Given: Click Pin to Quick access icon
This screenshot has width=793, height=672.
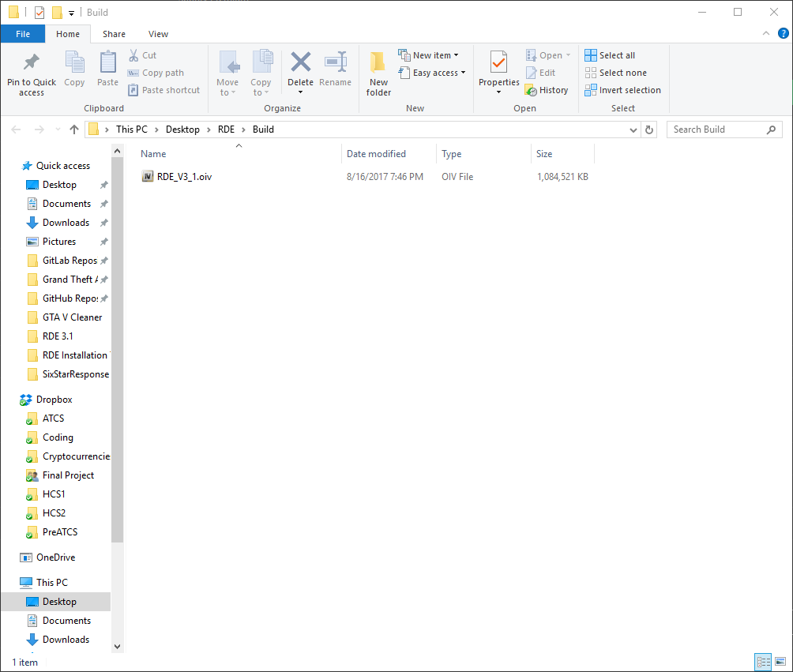Looking at the screenshot, I should 32,62.
